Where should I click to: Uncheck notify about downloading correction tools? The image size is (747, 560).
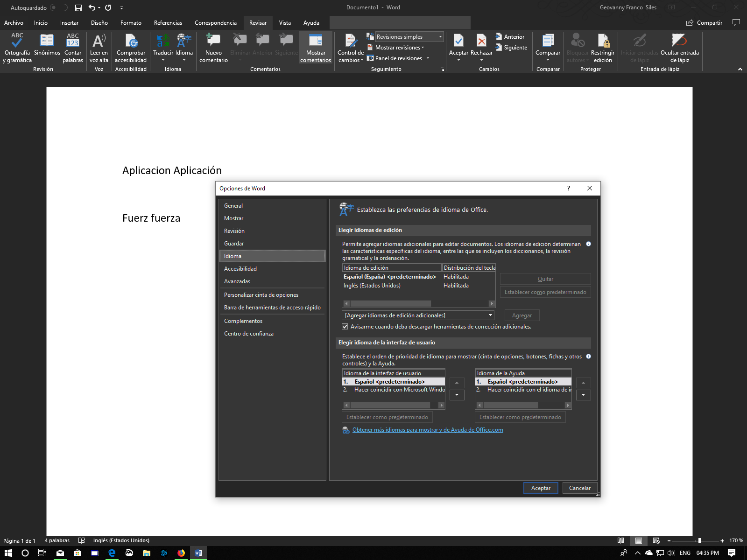coord(345,327)
